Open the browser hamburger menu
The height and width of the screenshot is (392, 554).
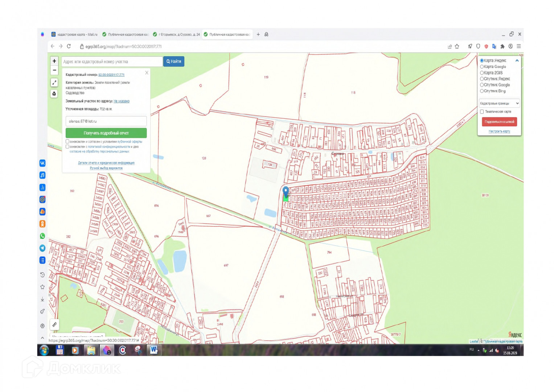[x=519, y=46]
